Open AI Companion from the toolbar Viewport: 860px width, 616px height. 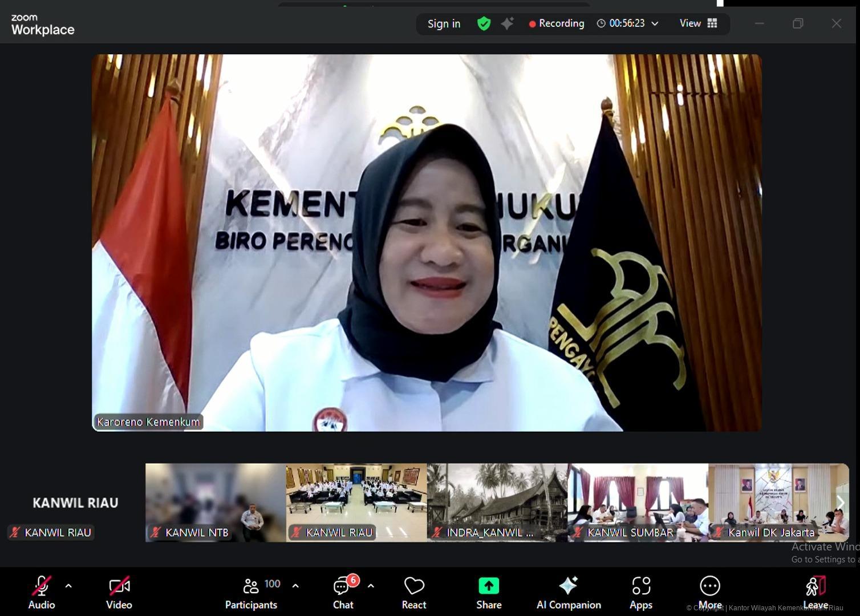569,593
